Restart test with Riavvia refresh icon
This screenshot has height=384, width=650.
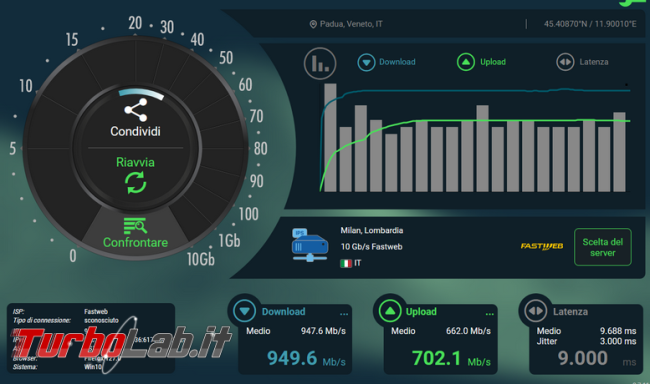click(136, 182)
